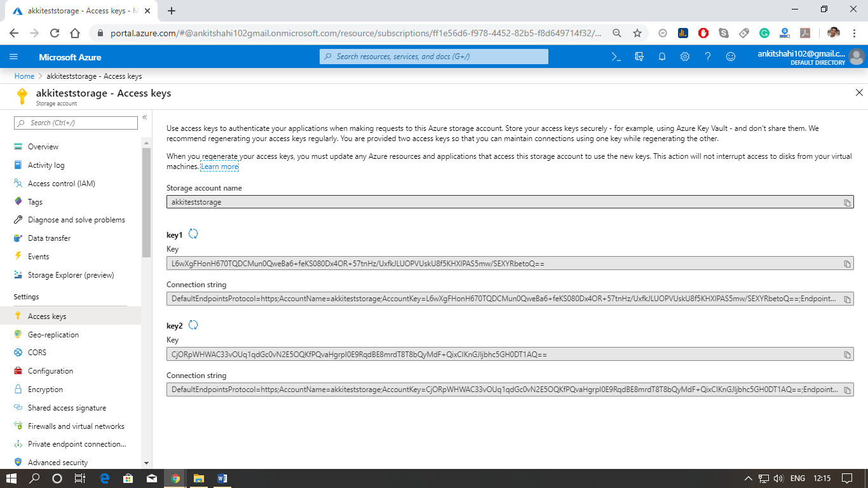Click the account avatar for ankitshahi102
The image size is (868, 488).
(x=857, y=57)
